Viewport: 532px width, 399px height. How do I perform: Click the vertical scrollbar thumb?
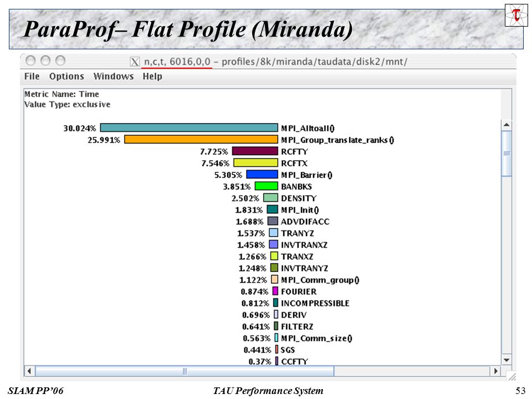pyautogui.click(x=507, y=154)
